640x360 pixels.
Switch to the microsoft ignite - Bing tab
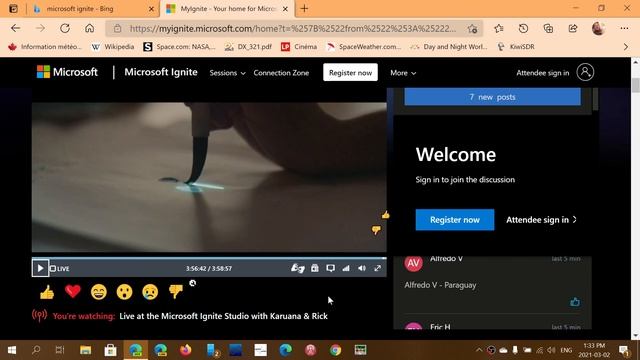[80, 9]
